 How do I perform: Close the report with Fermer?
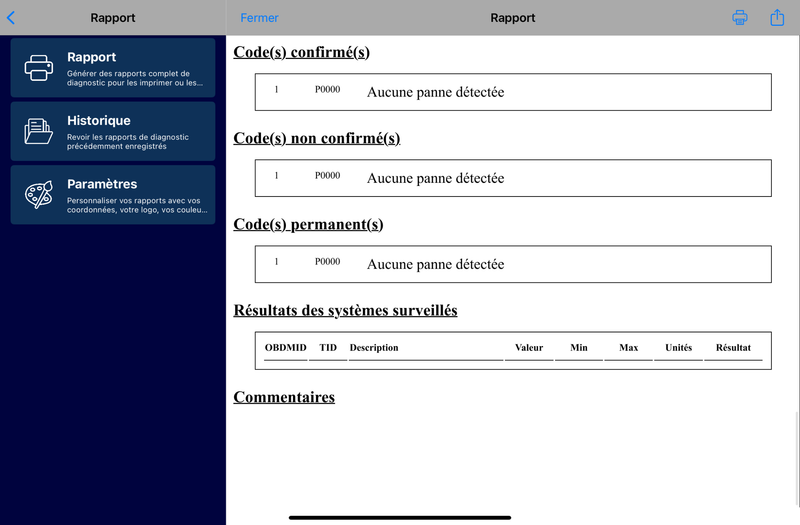click(x=259, y=18)
